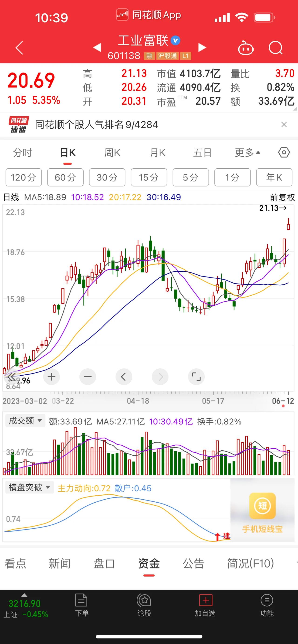
Task: Tap the L1 level tag
Action: 185,56
